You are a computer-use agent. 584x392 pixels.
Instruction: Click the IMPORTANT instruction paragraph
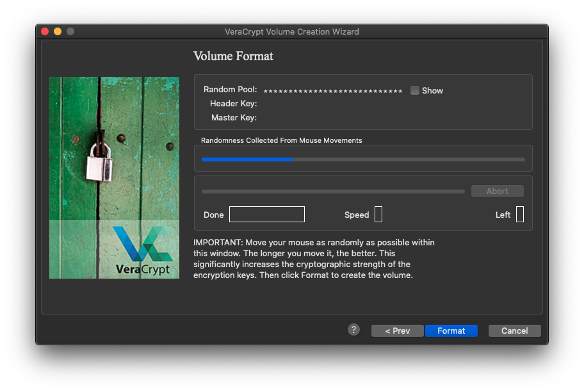(x=314, y=259)
